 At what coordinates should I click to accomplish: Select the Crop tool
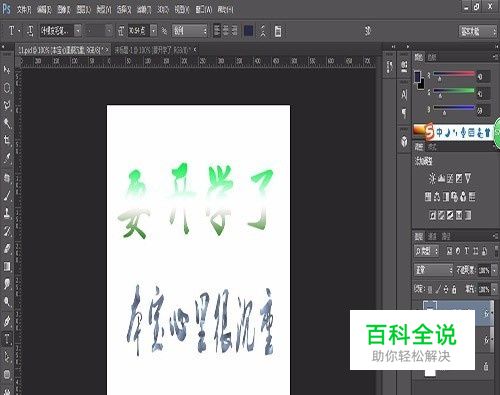(7, 141)
